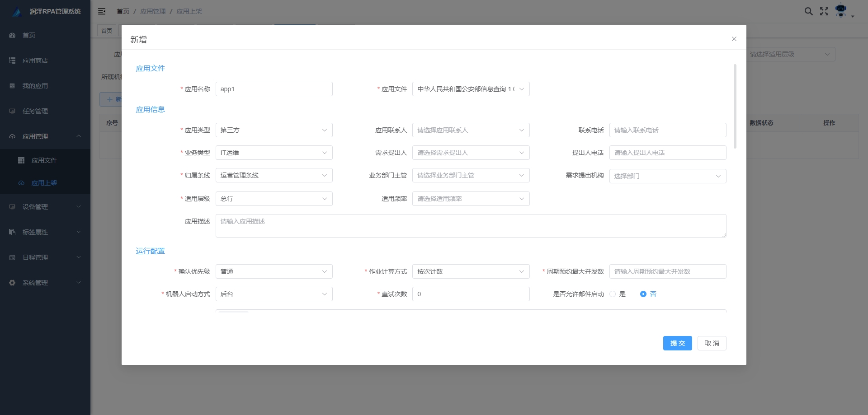
Task: Click the 应用名称 field containing app1
Action: [274, 89]
